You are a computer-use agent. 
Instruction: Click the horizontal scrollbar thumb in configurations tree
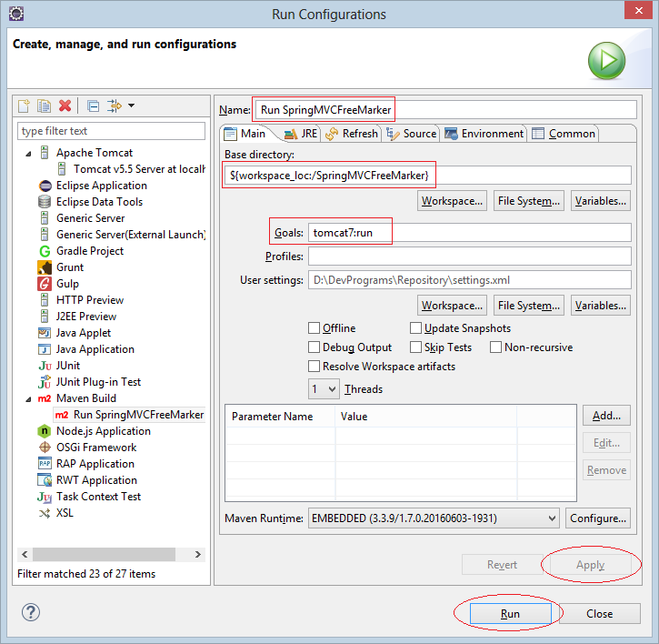point(104,554)
